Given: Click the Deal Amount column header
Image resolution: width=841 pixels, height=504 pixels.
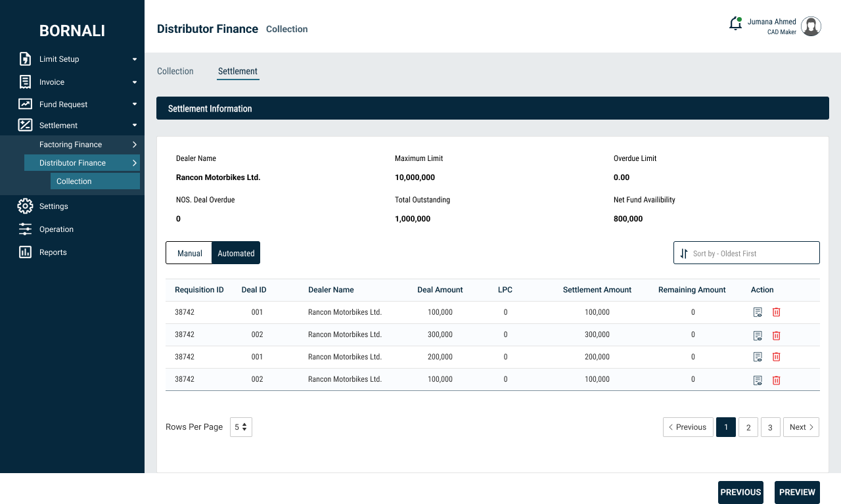Looking at the screenshot, I should pyautogui.click(x=440, y=290).
